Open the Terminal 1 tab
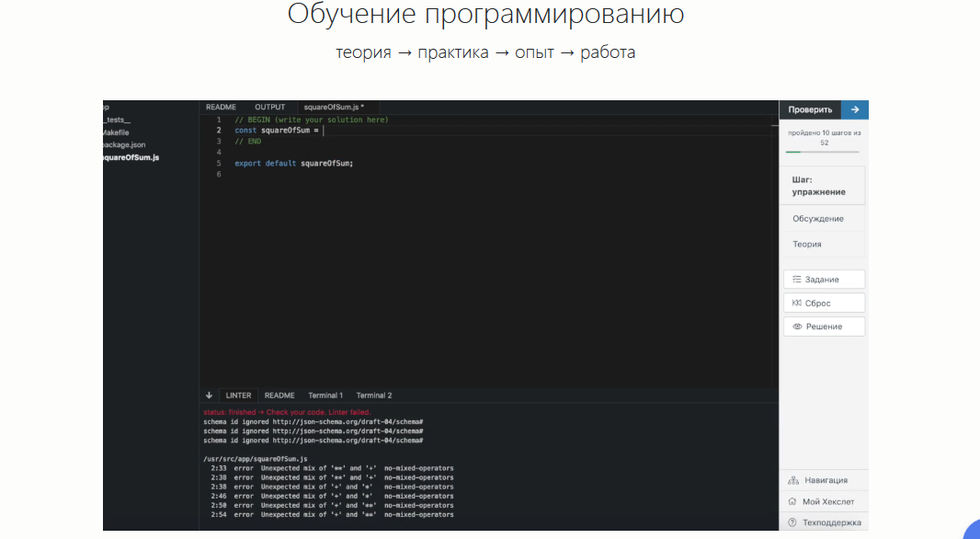 click(x=325, y=396)
